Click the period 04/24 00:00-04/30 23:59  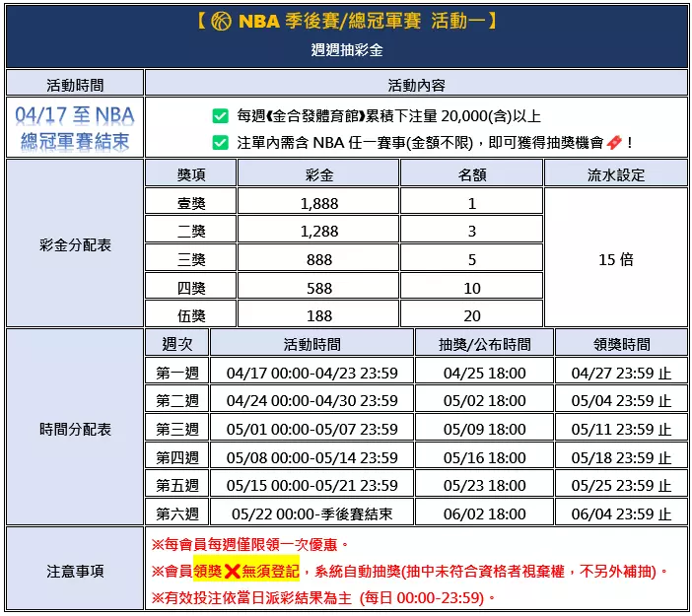point(312,401)
